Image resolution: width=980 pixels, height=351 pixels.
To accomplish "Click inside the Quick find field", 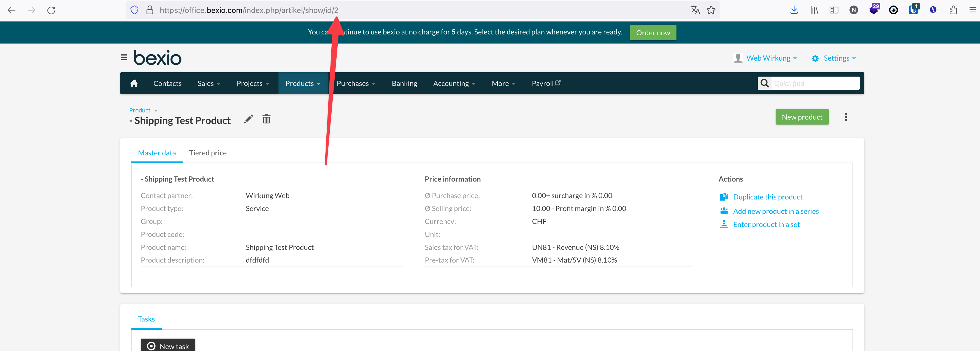I will pos(814,83).
